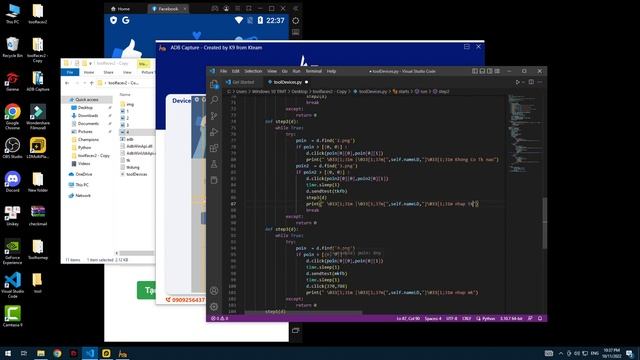This screenshot has height=360, width=640.
Task: Select toolDevices.py editor tab
Action: click(x=287, y=82)
